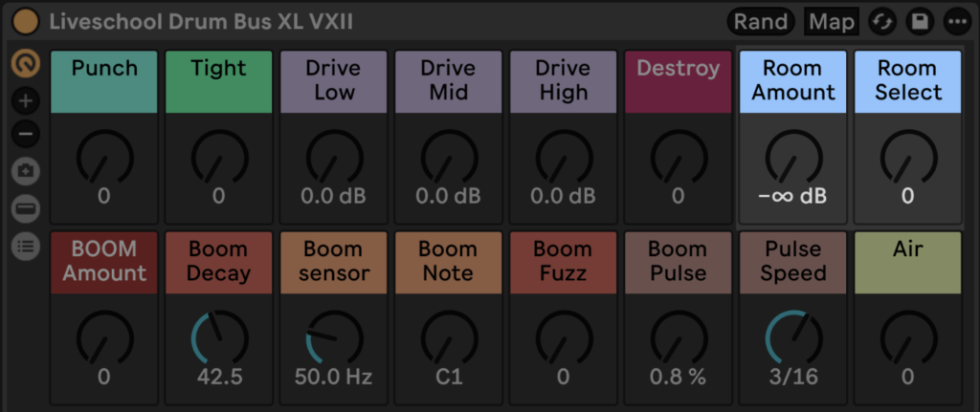The height and width of the screenshot is (412, 980).
Task: Click the Drive Mid knob
Action: [449, 158]
